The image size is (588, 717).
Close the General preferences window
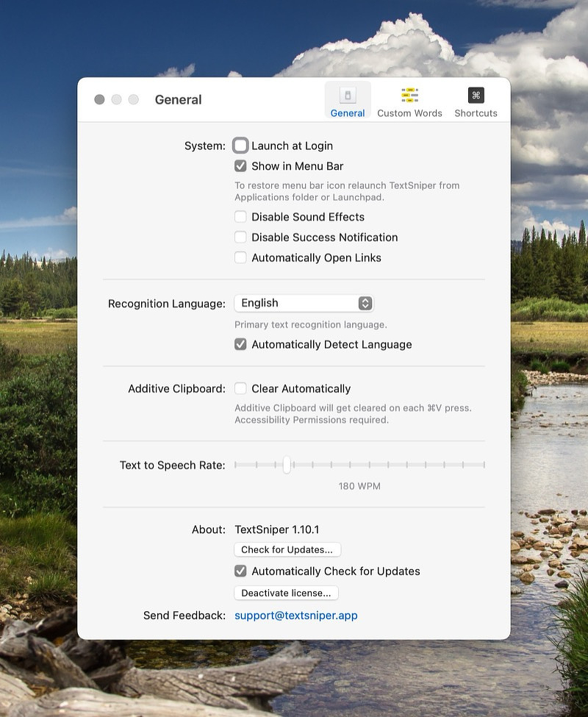pyautogui.click(x=98, y=99)
